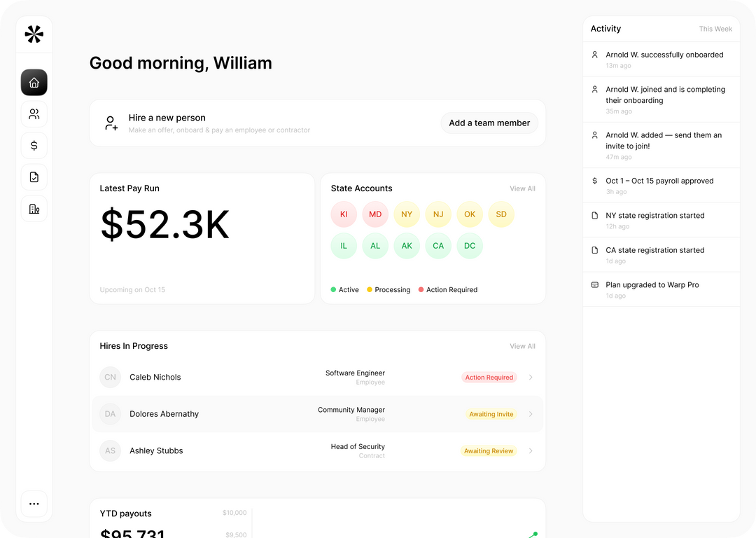The width and height of the screenshot is (756, 538).
Task: Select the red MD state account badge
Action: pyautogui.click(x=375, y=214)
